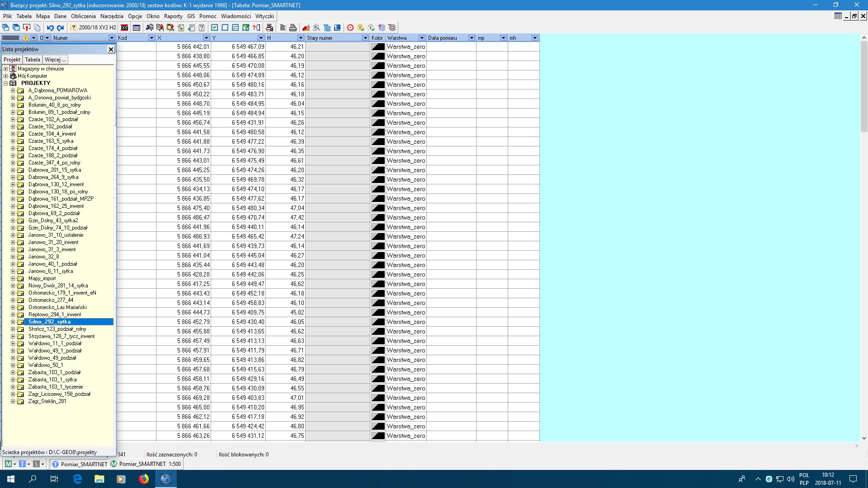The height and width of the screenshot is (488, 868).
Task: Click the text lines list toolbar icon
Action: pyautogui.click(x=283, y=28)
